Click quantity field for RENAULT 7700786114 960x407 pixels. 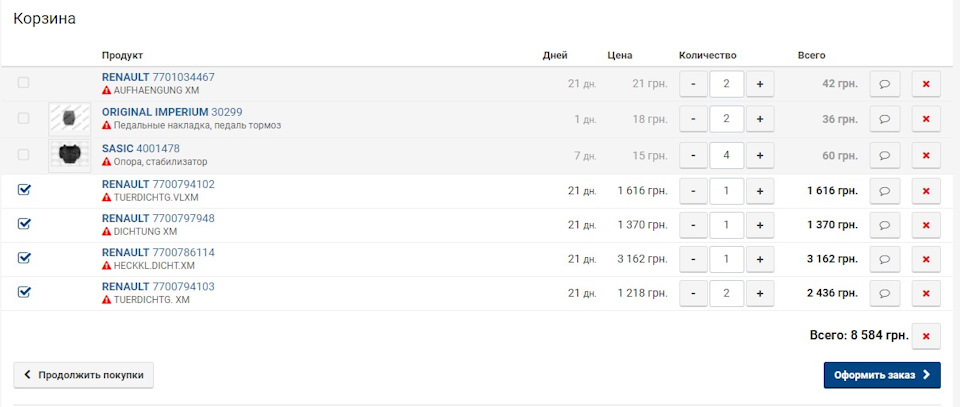[x=727, y=259]
